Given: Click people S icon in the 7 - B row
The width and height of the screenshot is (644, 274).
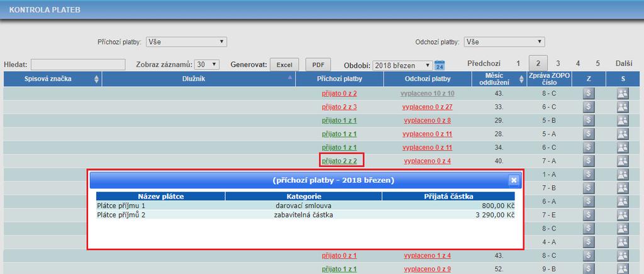Looking at the screenshot, I should pyautogui.click(x=623, y=189).
